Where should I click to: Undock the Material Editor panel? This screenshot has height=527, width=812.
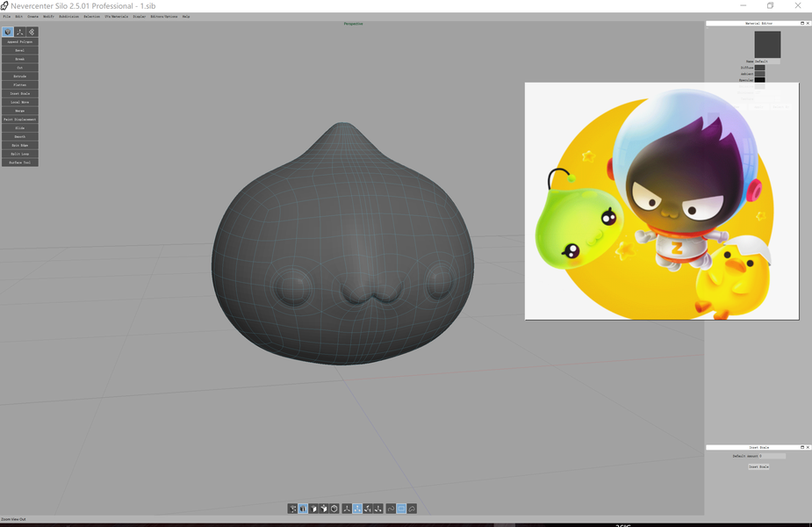pyautogui.click(x=802, y=24)
